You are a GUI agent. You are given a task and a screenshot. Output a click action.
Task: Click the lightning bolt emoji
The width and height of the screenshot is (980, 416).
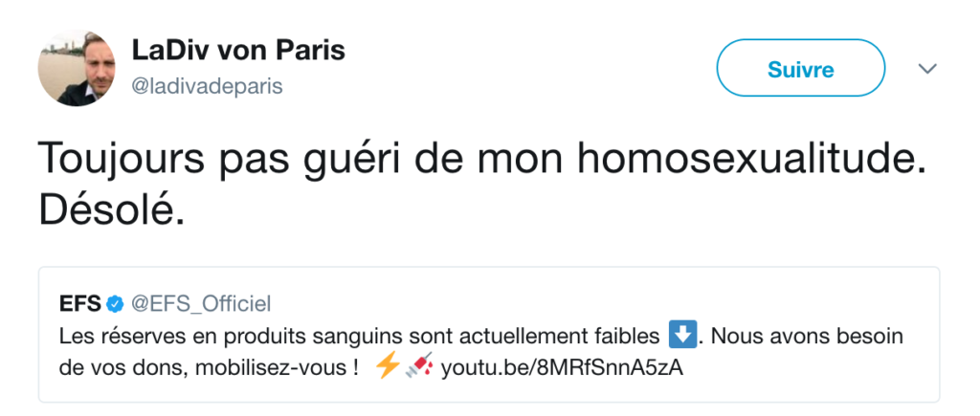[387, 368]
